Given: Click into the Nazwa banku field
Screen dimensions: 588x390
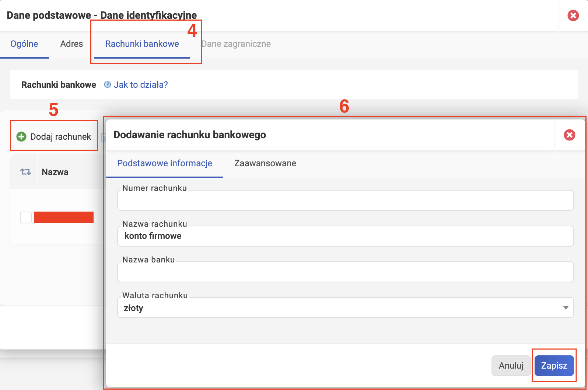Looking at the screenshot, I should 345,272.
